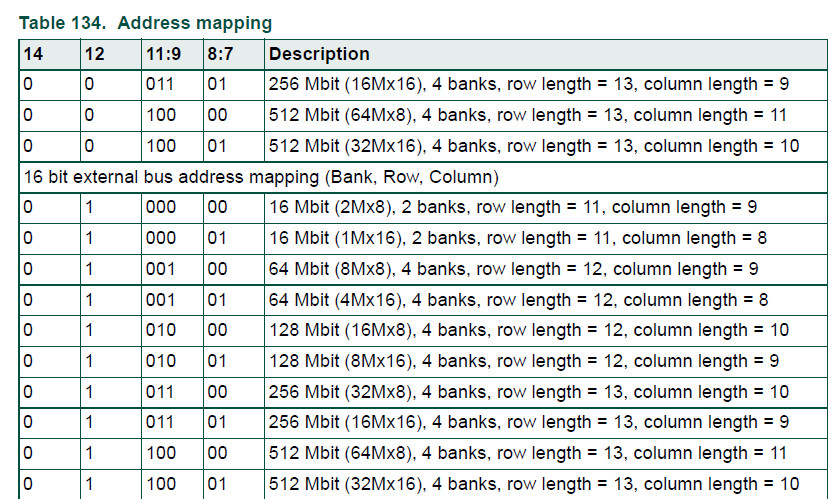This screenshot has height=499, width=840.
Task: Click the 64 Mbit (4Mx16) description cell
Action: pos(546,300)
